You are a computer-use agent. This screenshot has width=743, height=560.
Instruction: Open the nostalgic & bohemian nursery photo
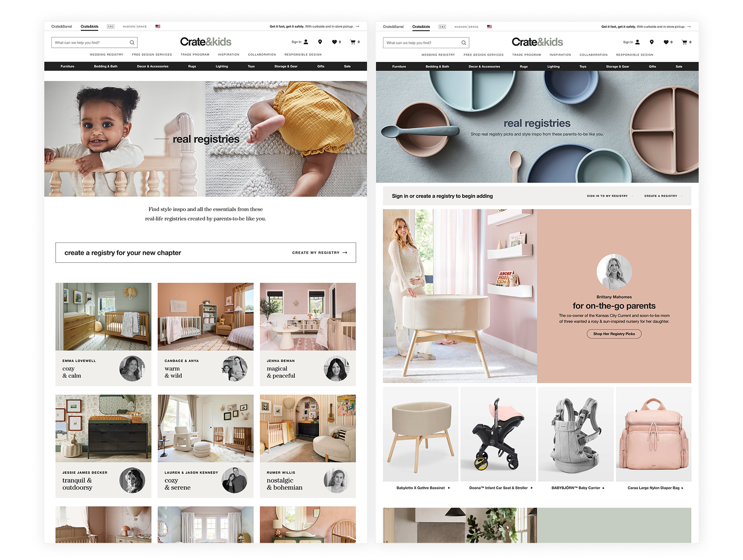pos(308,429)
